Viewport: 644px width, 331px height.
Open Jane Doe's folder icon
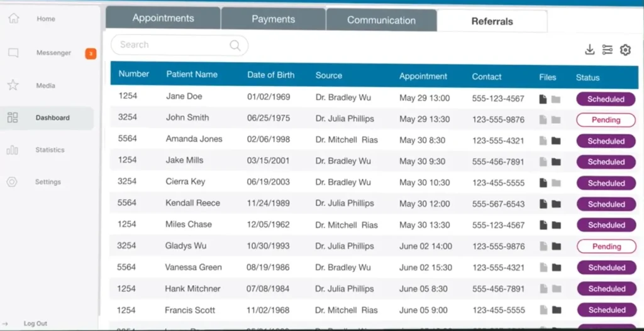tap(556, 99)
